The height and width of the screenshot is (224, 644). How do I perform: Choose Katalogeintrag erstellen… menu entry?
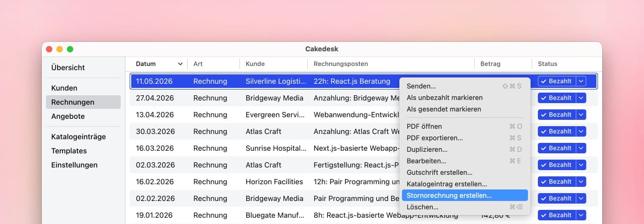tap(465, 184)
